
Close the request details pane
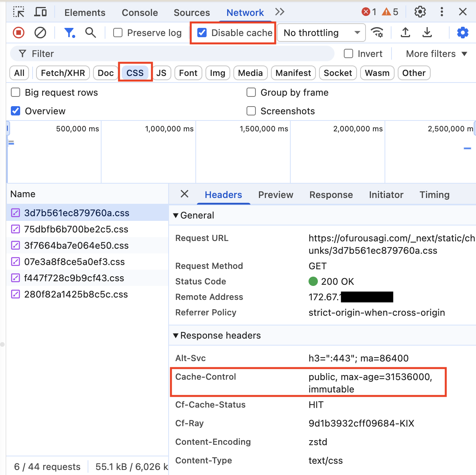185,194
